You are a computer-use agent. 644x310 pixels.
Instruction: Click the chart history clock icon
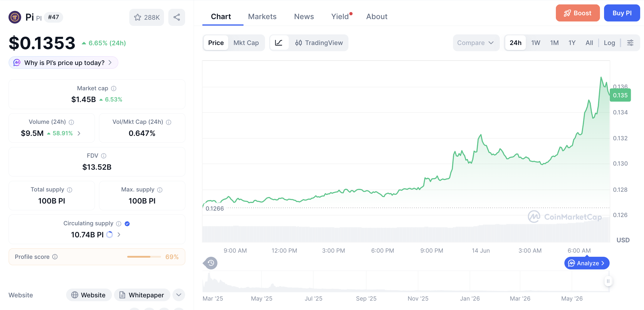tap(211, 263)
